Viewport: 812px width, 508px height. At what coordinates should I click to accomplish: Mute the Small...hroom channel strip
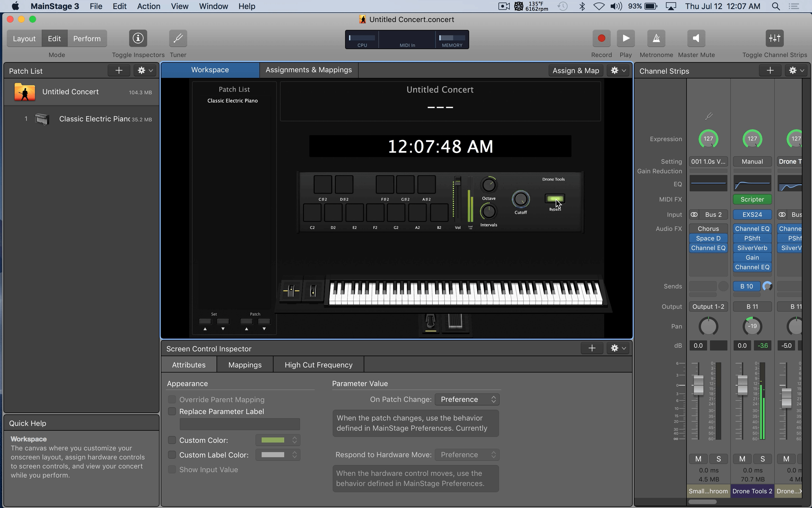pyautogui.click(x=698, y=459)
